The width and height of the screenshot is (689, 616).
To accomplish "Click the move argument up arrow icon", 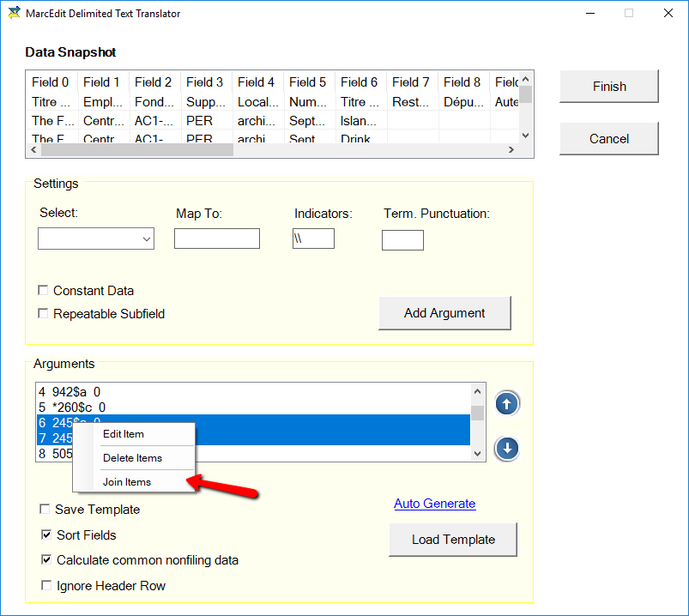I will click(506, 403).
